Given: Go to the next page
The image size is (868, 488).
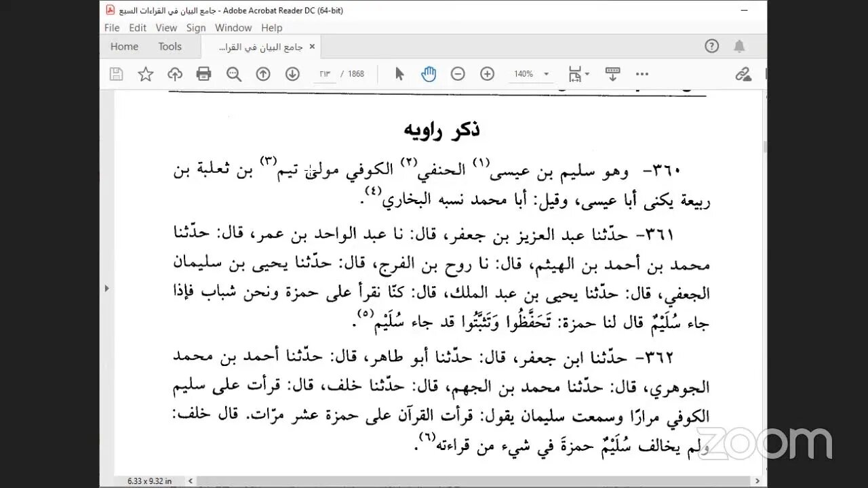Looking at the screenshot, I should [x=292, y=74].
